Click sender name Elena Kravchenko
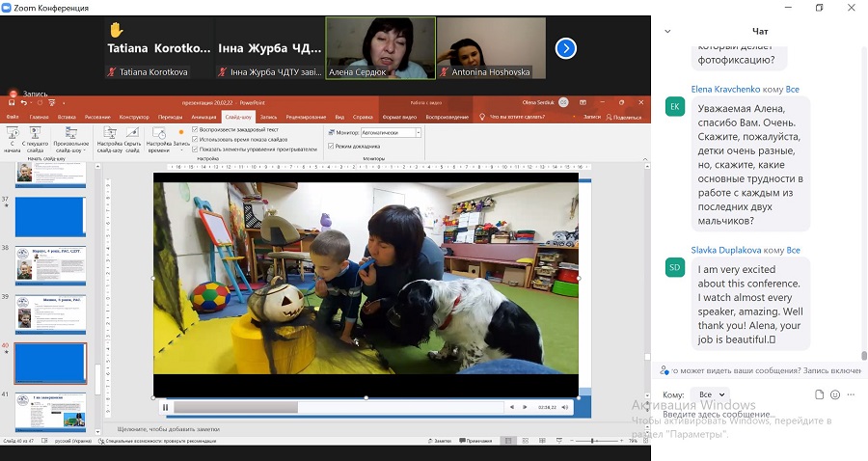 pos(725,89)
